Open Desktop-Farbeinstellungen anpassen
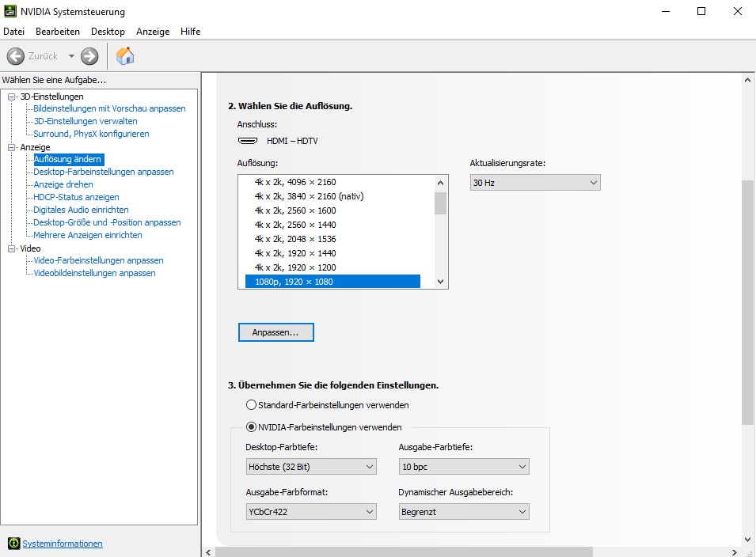Viewport: 756px width, 557px height. point(104,172)
